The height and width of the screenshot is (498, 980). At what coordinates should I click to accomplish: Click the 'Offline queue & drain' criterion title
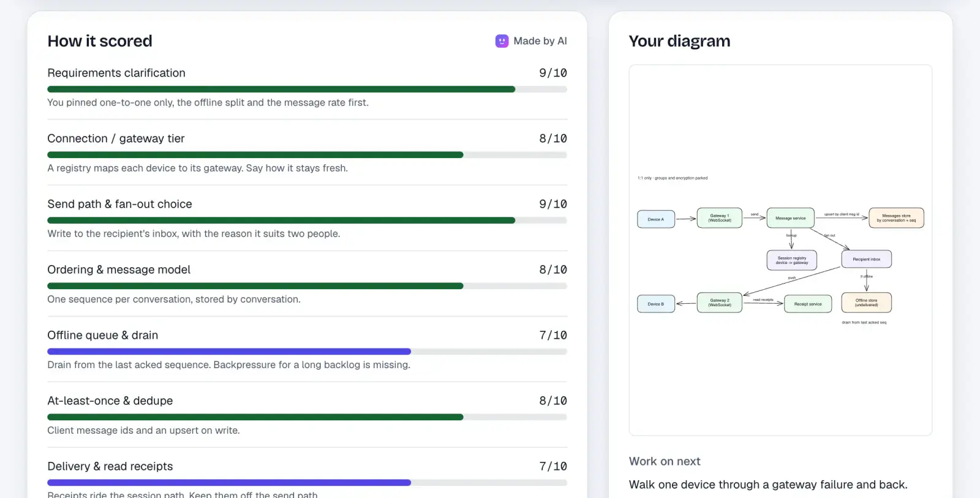point(103,335)
